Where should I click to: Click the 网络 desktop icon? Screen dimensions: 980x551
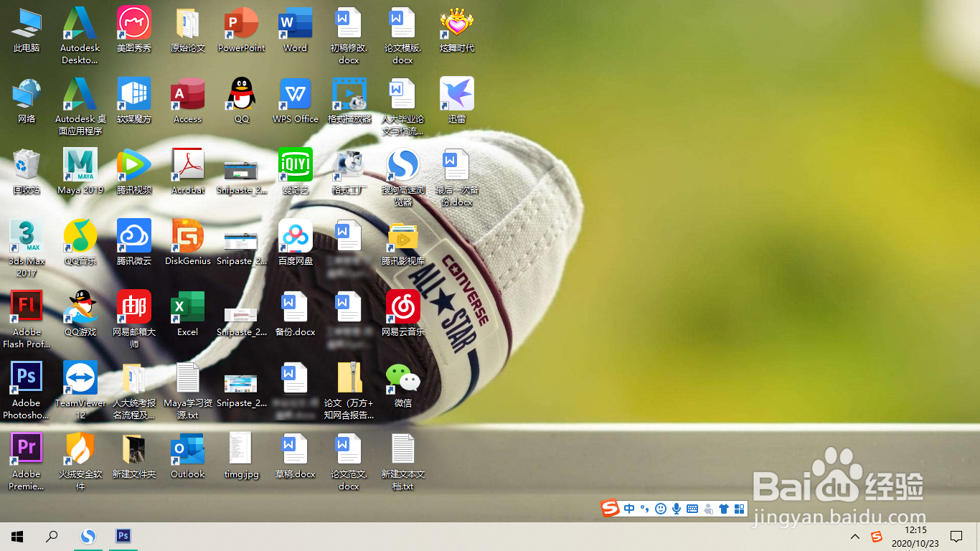(27, 101)
